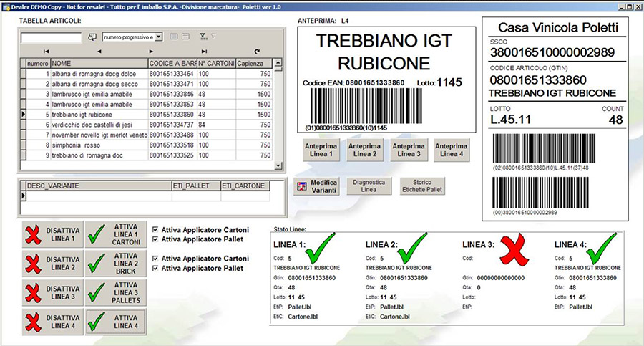Image resolution: width=644 pixels, height=346 pixels.
Task: Activate Linea 2 Brick green check button
Action: tap(116, 264)
